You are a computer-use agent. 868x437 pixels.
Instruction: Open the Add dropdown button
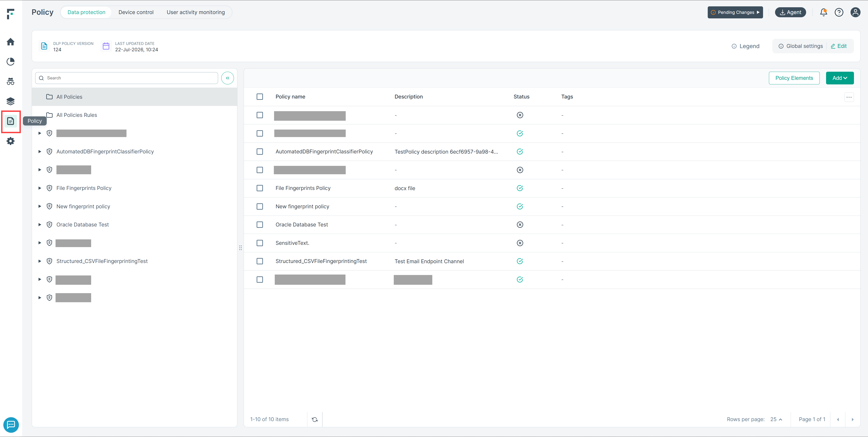(x=840, y=78)
